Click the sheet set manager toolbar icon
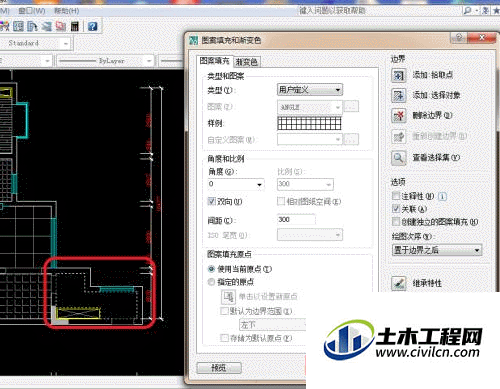500x389 pixels. 47,26
